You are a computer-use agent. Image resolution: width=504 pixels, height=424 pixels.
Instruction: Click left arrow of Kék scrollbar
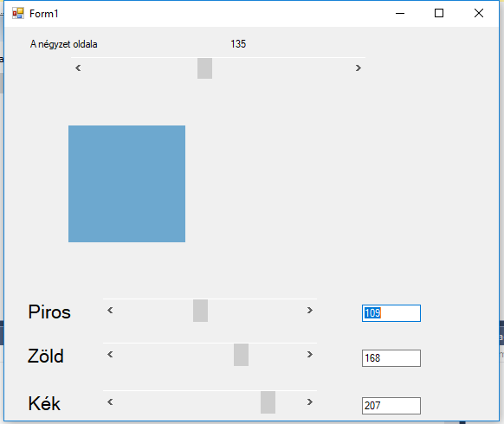click(x=110, y=402)
